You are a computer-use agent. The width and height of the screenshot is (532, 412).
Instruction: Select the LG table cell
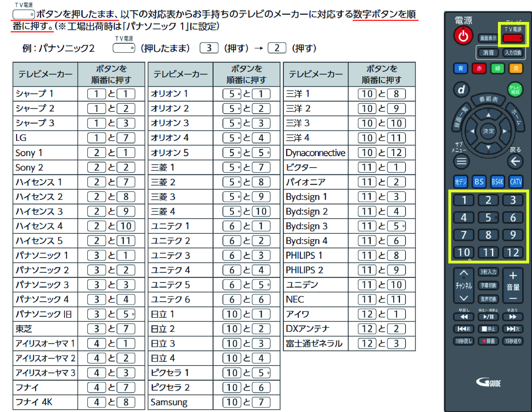[45, 138]
